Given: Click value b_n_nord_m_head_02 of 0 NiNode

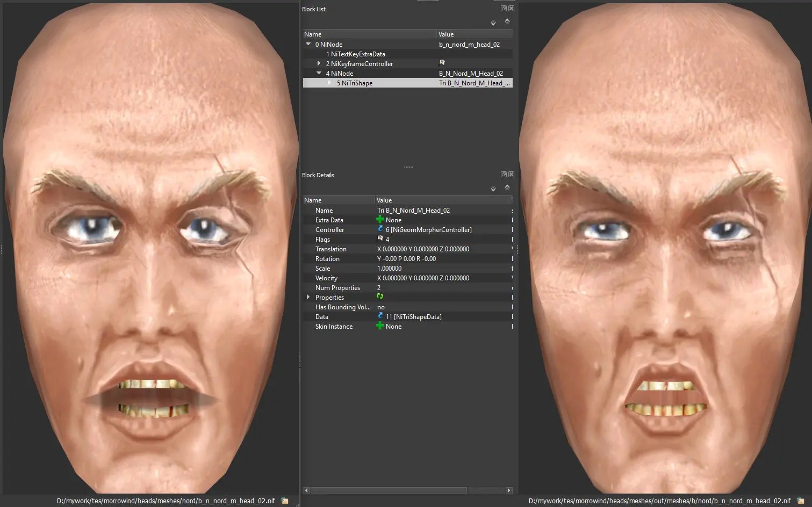Looking at the screenshot, I should point(469,45).
